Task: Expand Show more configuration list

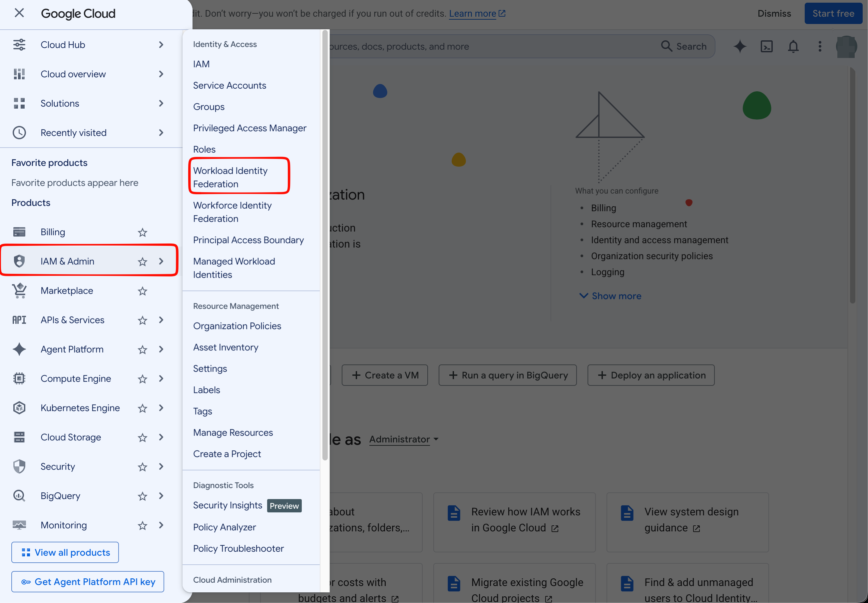Action: [x=611, y=296]
